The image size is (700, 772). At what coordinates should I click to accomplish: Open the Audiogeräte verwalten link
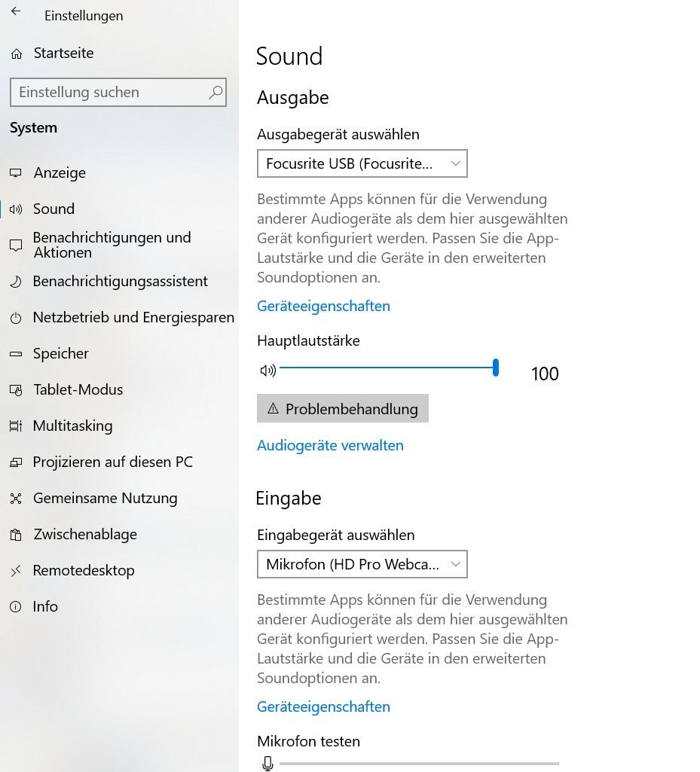(330, 446)
